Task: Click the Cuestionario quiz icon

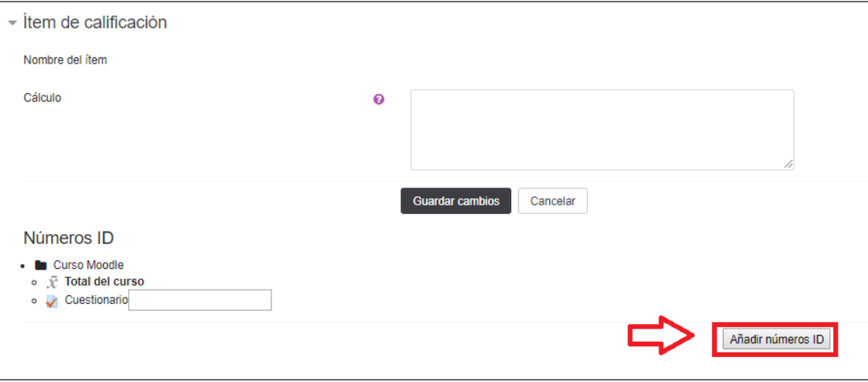Action: pyautogui.click(x=52, y=301)
